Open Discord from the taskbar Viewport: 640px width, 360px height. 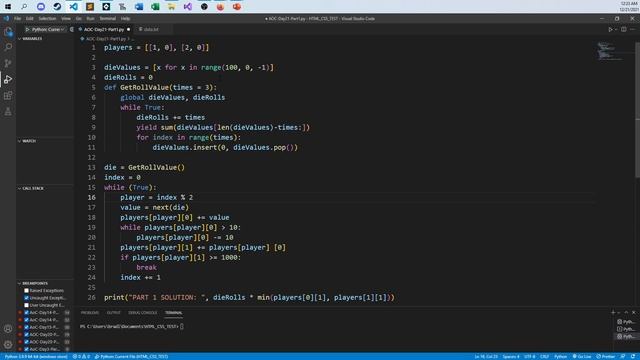[41, 7]
